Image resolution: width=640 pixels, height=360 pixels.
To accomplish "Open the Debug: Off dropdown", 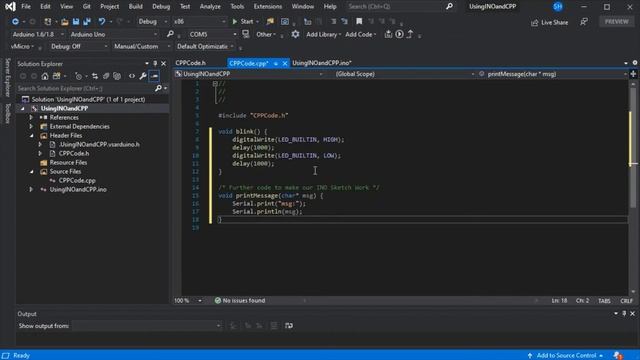I will (79, 47).
